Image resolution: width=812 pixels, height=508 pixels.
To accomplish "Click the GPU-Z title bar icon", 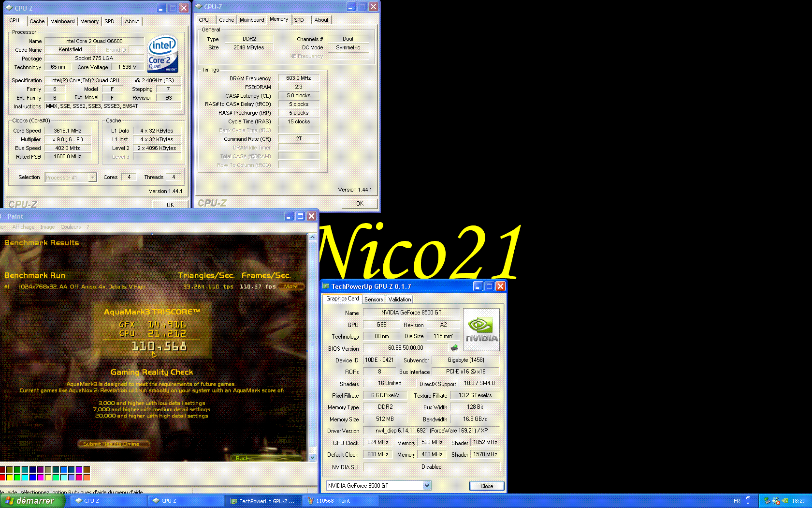I will 326,286.
